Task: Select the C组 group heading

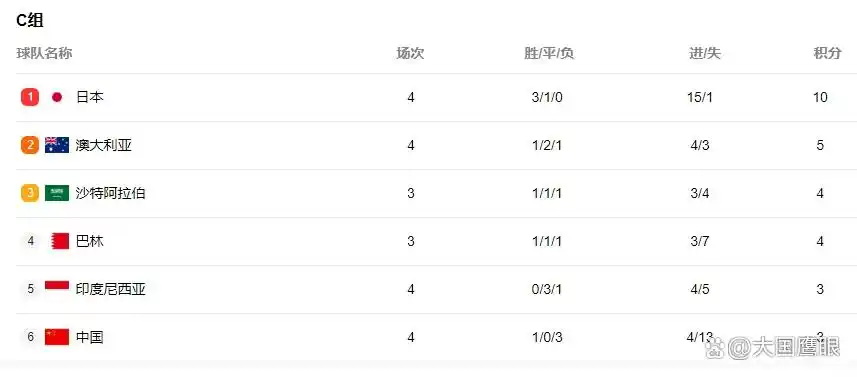Action: [x=30, y=20]
